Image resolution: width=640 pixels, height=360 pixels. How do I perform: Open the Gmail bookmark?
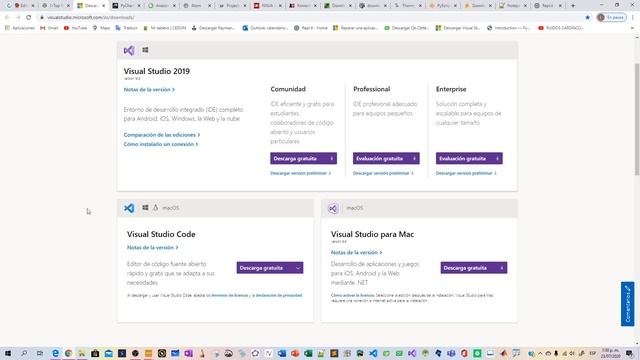click(x=49, y=28)
